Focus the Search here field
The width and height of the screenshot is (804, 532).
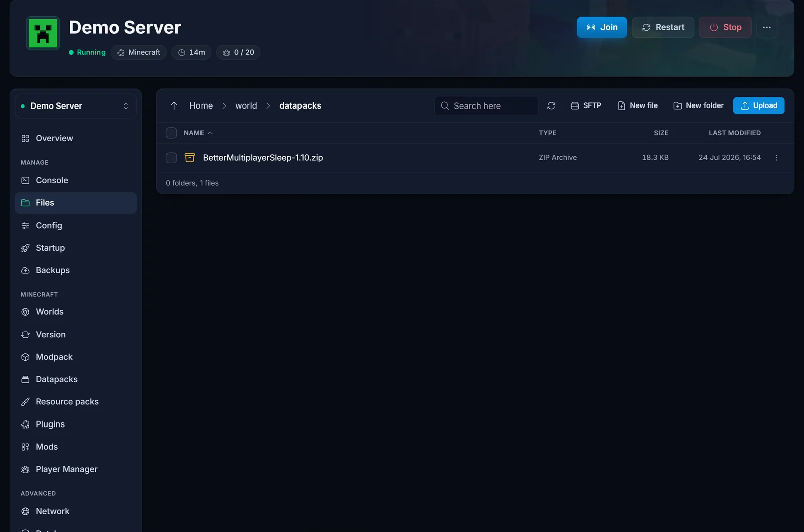[486, 105]
